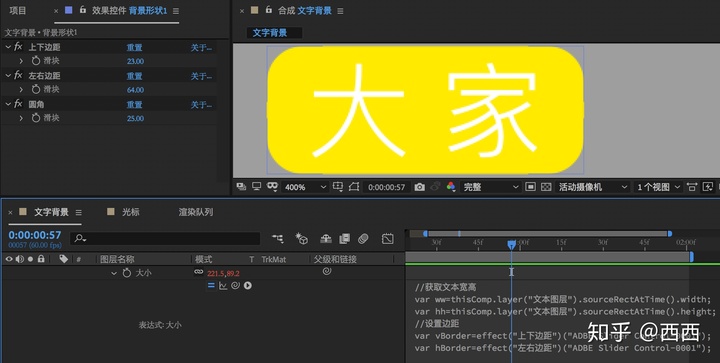Toggle mask and shape path visibility glasses icon

(272, 186)
